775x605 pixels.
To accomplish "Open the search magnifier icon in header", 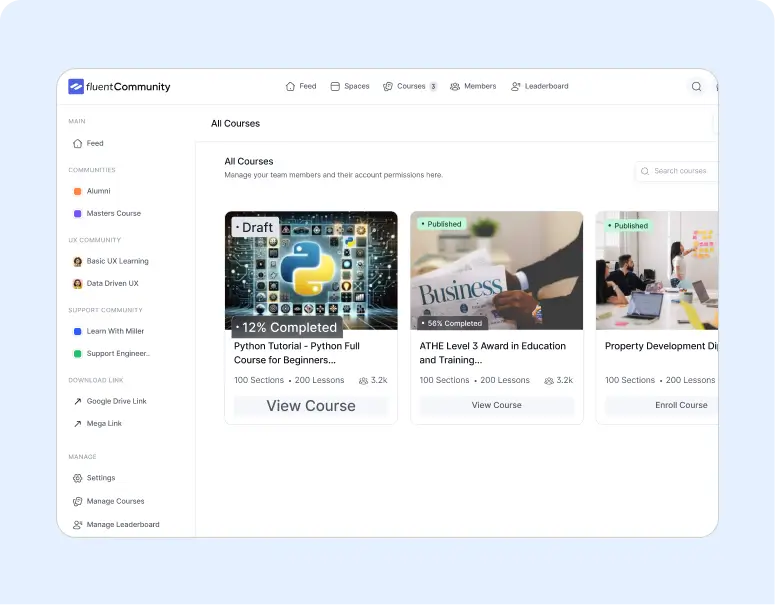I will pyautogui.click(x=696, y=87).
